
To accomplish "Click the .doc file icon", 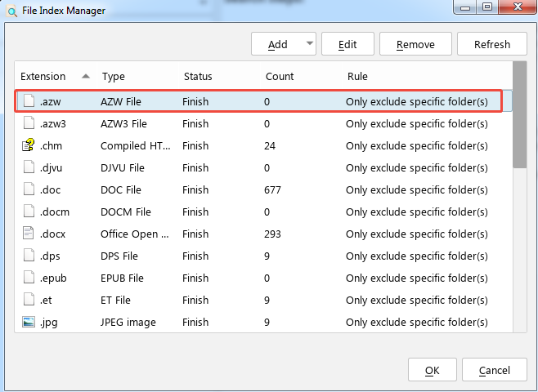I will [29, 190].
